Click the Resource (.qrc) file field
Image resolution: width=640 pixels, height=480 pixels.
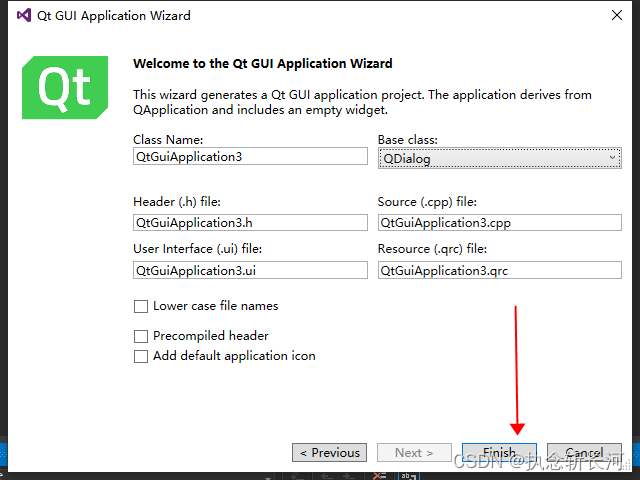coord(500,270)
